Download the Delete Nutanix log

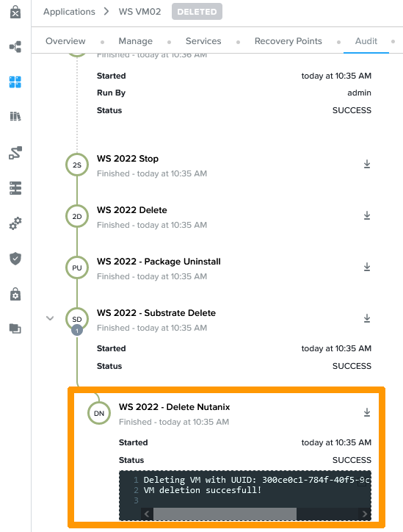[x=367, y=412]
